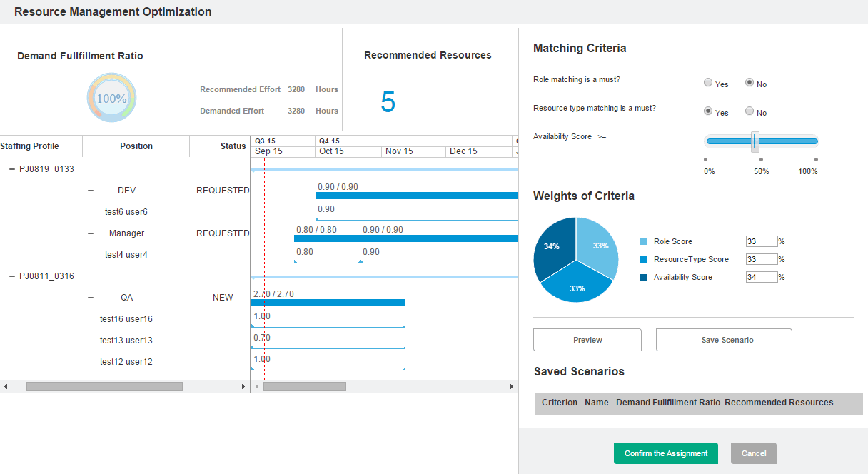This screenshot has height=474, width=868.
Task: Click the right scroll arrow under staffing table
Action: (x=243, y=386)
